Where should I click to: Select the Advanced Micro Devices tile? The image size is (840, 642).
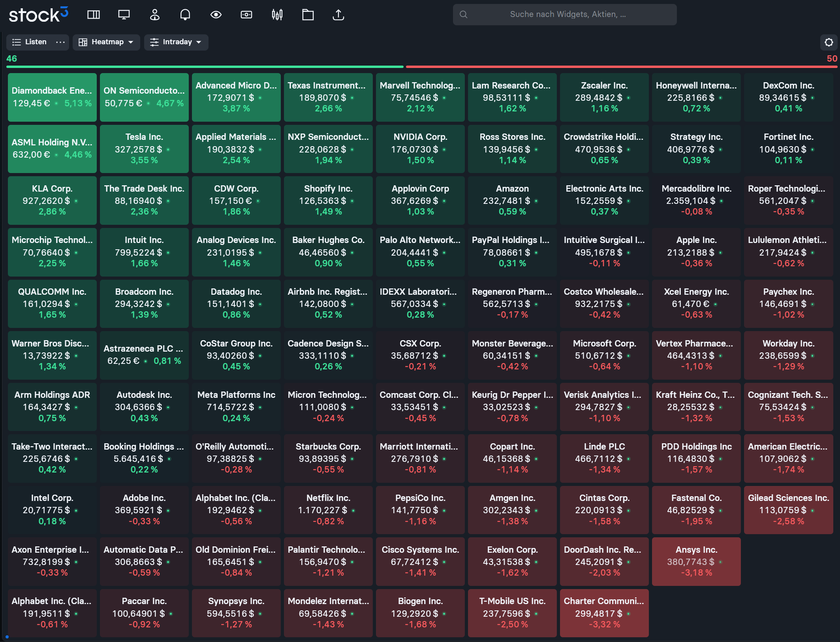tap(236, 97)
